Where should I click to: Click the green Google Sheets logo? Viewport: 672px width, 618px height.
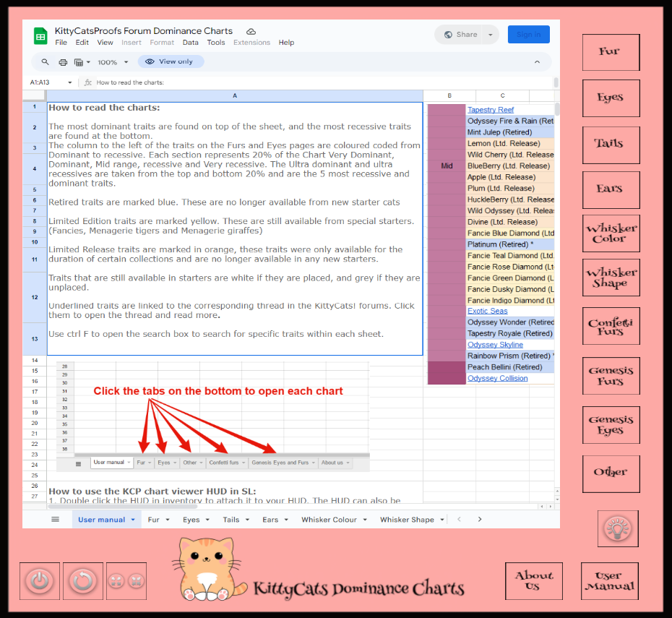tap(40, 35)
